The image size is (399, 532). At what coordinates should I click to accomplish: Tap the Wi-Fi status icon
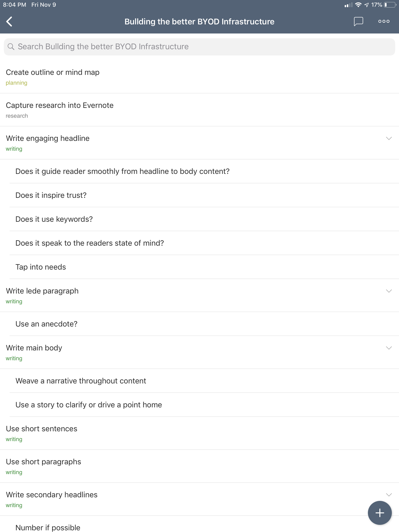(358, 5)
